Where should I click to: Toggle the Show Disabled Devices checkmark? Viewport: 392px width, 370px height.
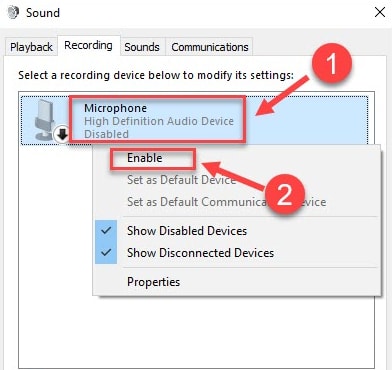pyautogui.click(x=106, y=231)
